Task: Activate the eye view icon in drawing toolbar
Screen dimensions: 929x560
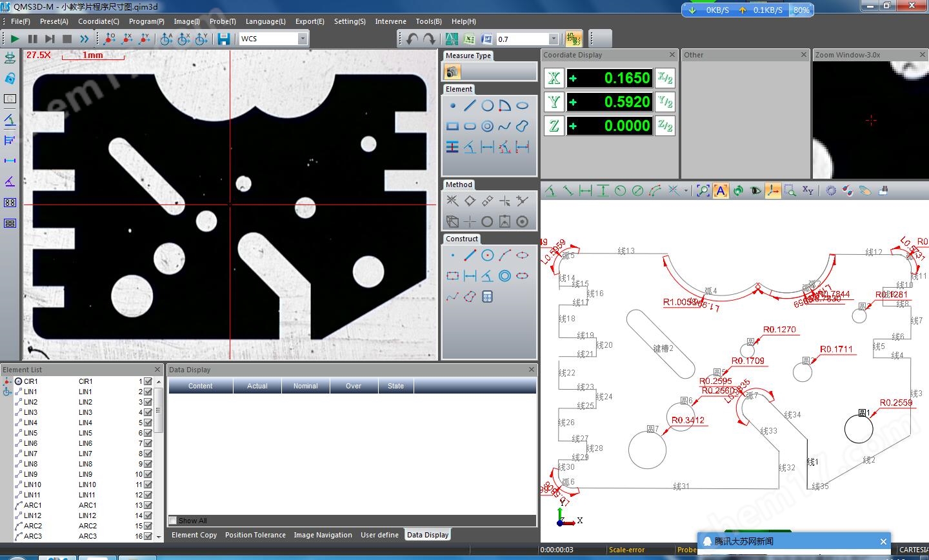Action: [x=755, y=190]
